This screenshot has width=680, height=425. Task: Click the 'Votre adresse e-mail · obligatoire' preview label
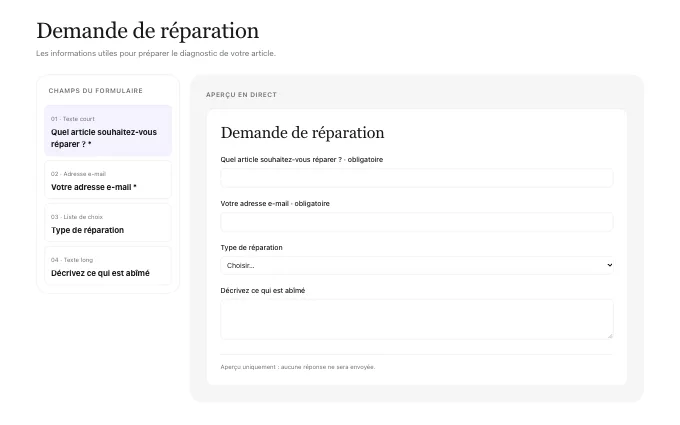click(275, 203)
